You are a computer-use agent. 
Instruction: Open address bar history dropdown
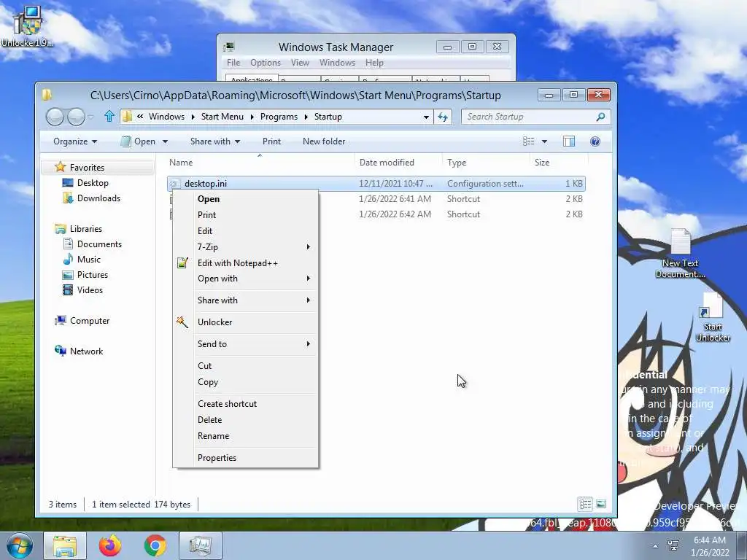pos(426,117)
